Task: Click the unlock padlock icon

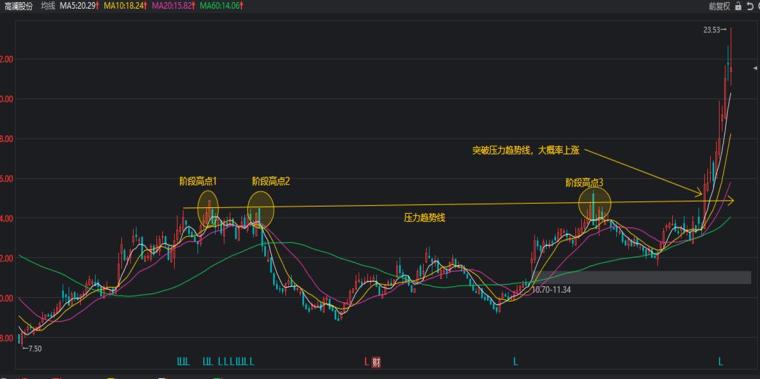Action: click(x=738, y=6)
